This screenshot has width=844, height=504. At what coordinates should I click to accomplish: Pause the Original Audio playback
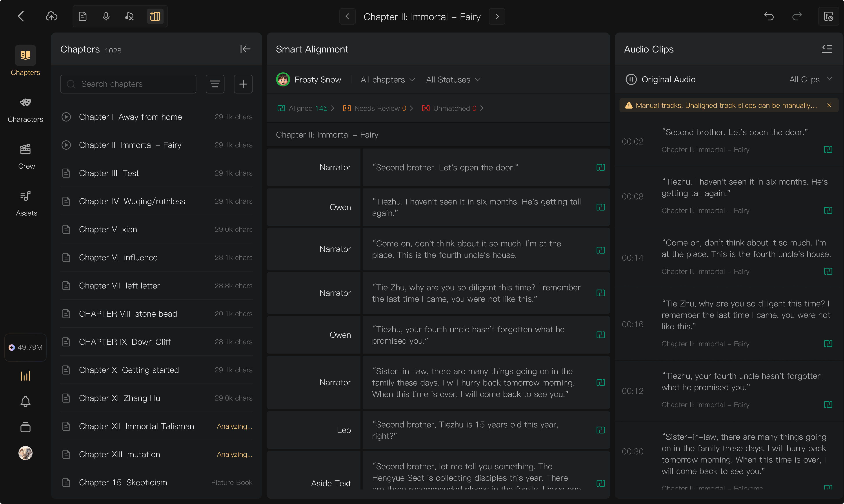(631, 80)
